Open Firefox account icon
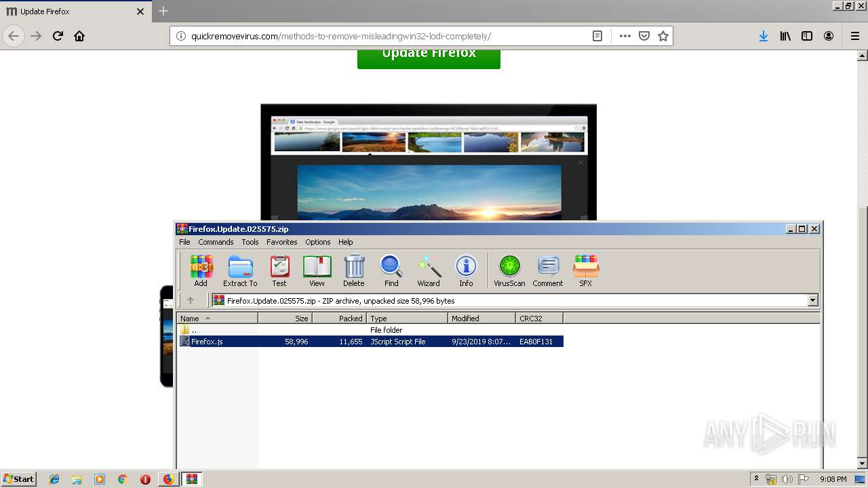 tap(829, 36)
